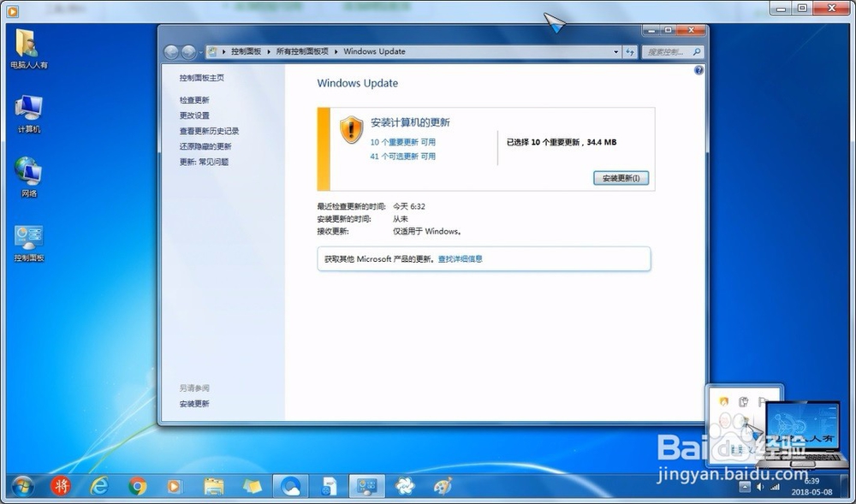Viewport: 856px width, 504px height.
Task: Select the 所有控制面板项 breadcrumb segment
Action: [x=302, y=51]
